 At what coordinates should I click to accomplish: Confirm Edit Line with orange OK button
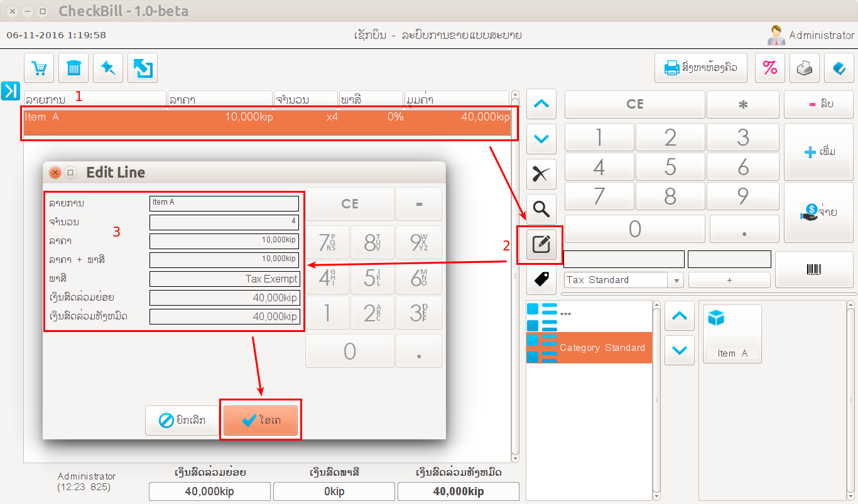pos(261,420)
